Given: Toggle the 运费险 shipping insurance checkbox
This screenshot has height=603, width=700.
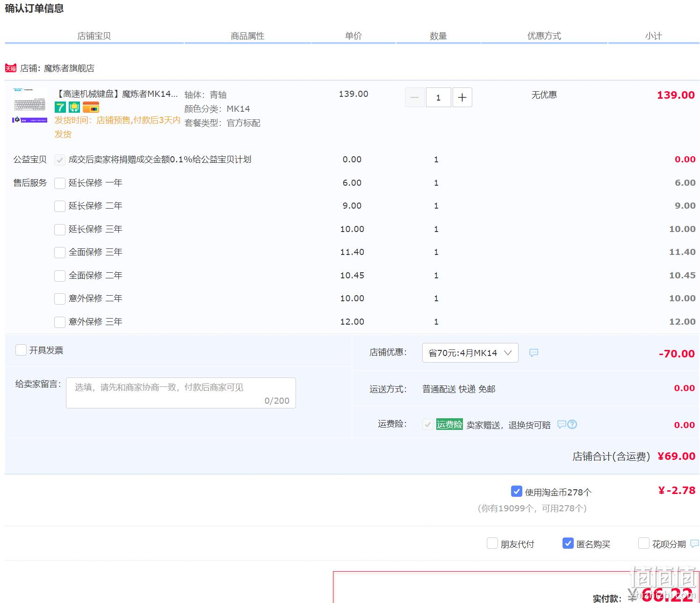Looking at the screenshot, I should 427,424.
